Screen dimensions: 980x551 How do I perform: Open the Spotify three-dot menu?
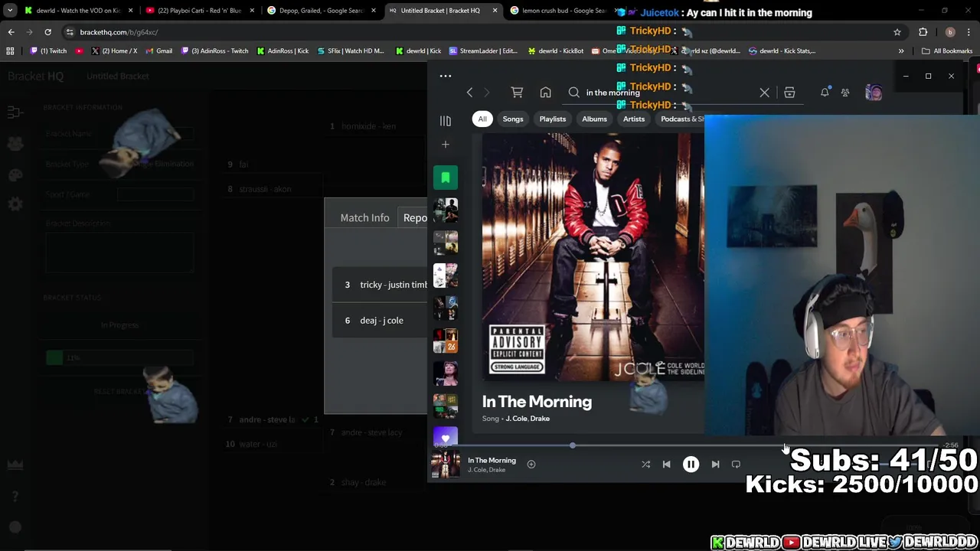[445, 76]
